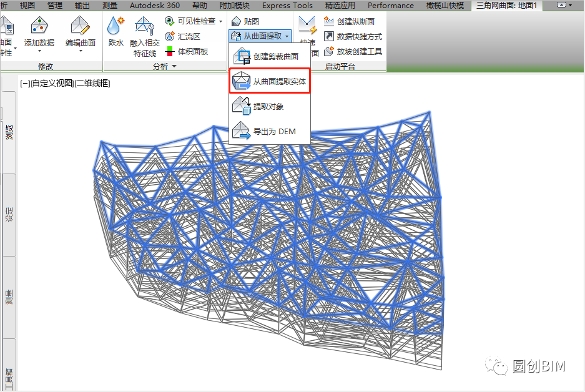The image size is (585, 392).
Task: Open the 帮助 ribbon tab
Action: click(200, 5)
